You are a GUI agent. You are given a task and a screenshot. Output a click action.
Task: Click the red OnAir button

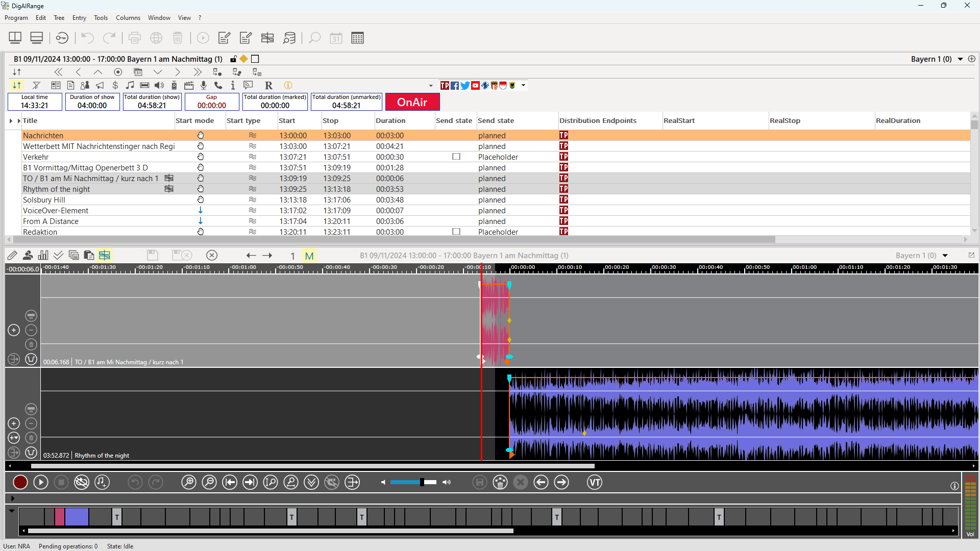pyautogui.click(x=412, y=102)
